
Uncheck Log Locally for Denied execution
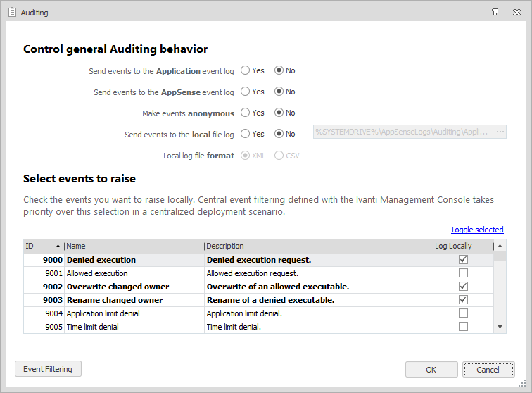[463, 260]
